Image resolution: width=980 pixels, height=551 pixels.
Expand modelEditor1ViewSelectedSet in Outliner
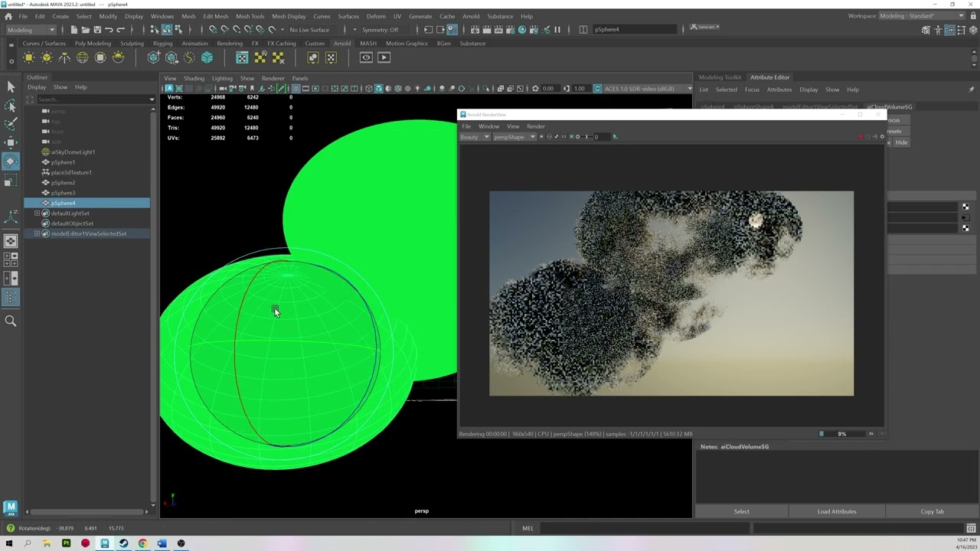(37, 233)
